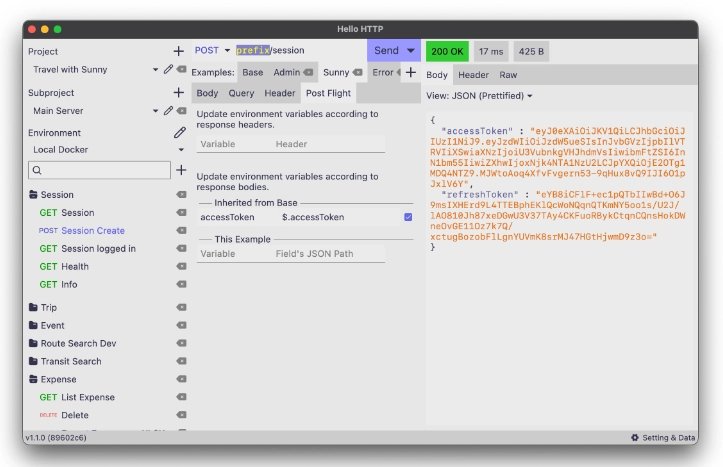This screenshot has width=723, height=467.
Task: Focus the request search field
Action: pyautogui.click(x=99, y=170)
